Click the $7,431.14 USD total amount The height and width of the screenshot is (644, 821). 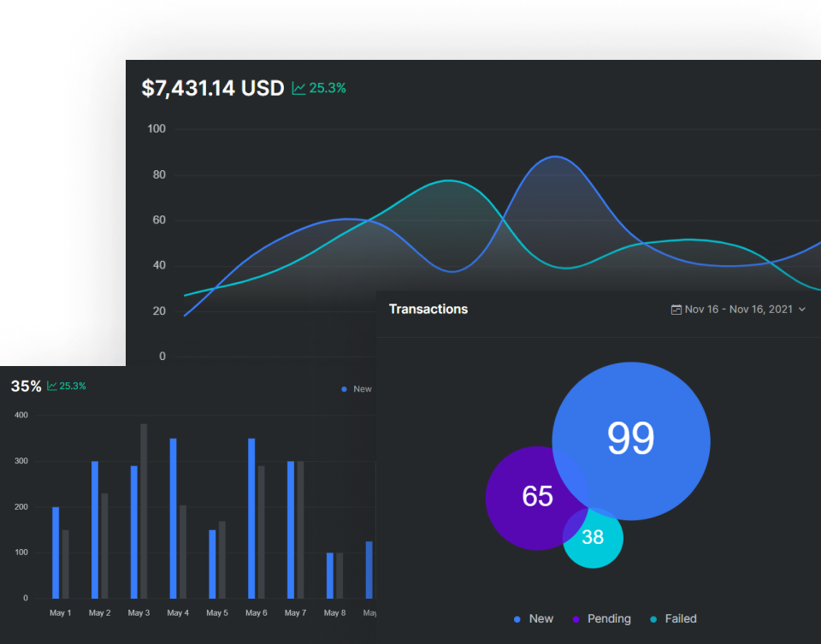(x=212, y=88)
